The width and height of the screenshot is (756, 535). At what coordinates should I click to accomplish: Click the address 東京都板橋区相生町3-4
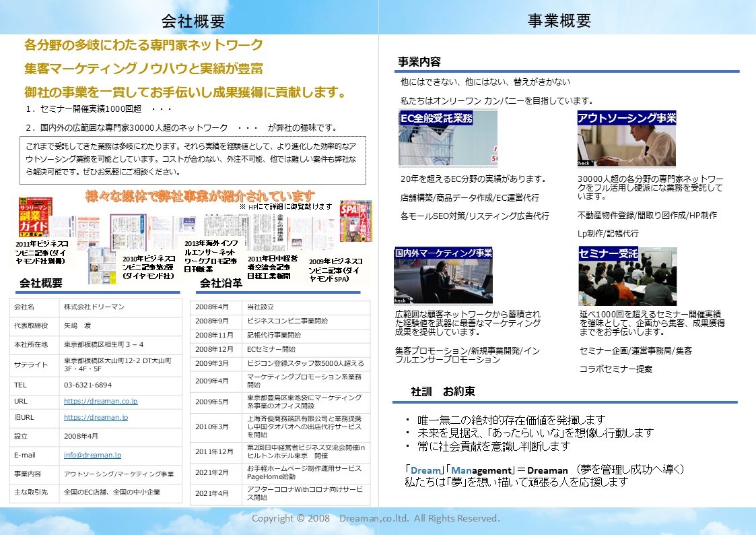tap(104, 344)
